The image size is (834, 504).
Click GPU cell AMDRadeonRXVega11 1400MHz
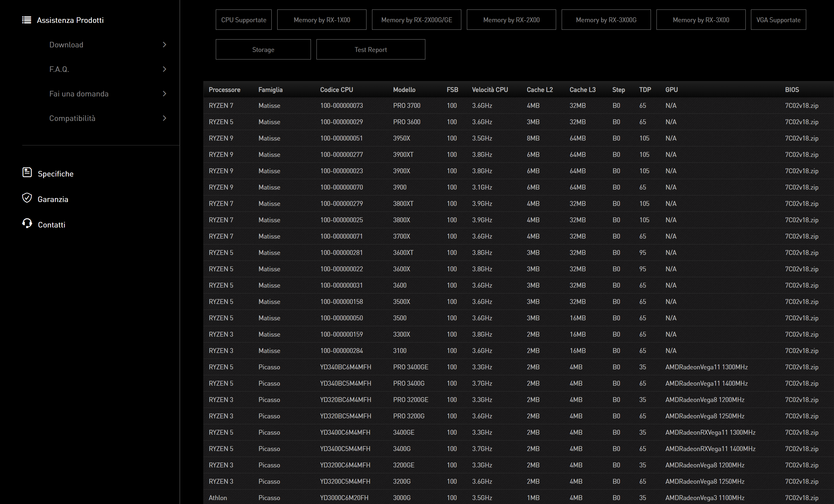pos(710,448)
